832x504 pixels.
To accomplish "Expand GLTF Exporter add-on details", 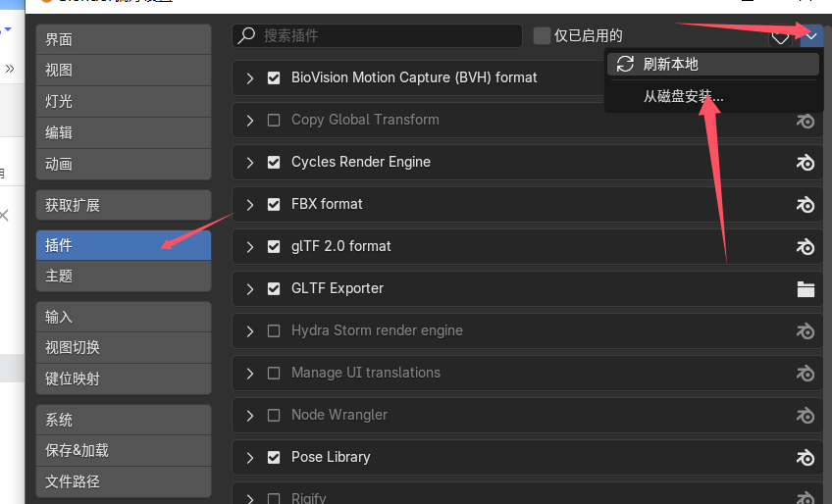I will tap(250, 289).
